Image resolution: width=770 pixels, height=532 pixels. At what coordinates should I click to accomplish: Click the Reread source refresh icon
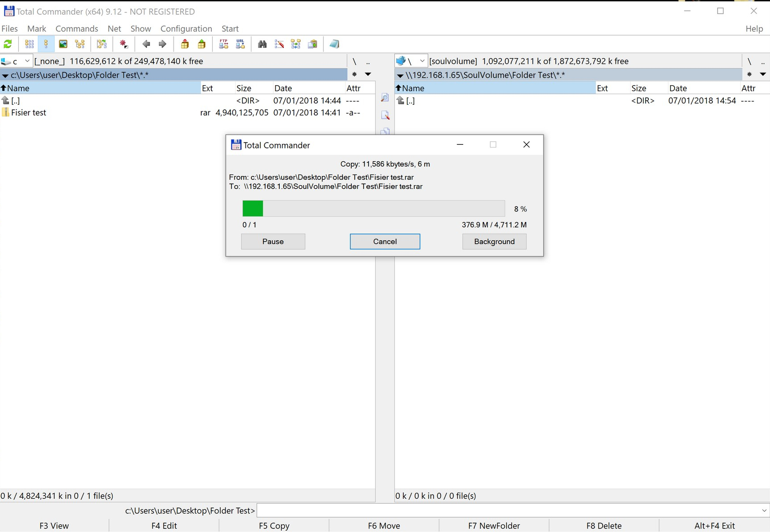pyautogui.click(x=8, y=44)
